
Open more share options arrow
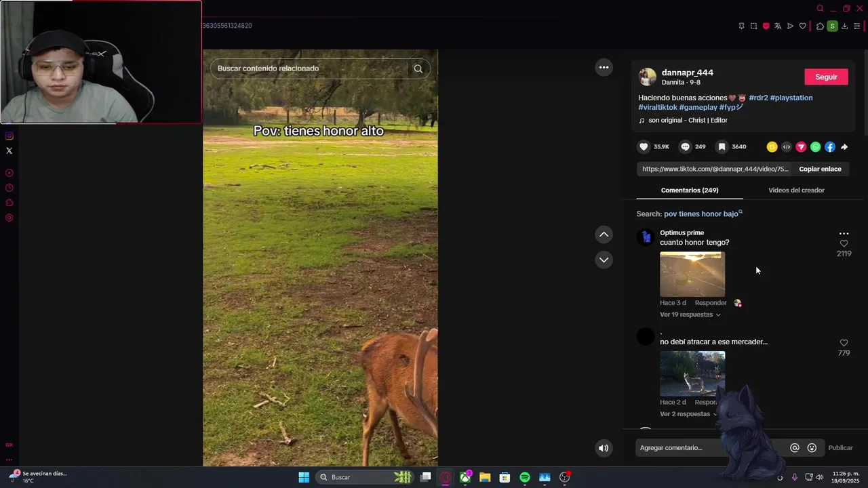[x=844, y=146]
